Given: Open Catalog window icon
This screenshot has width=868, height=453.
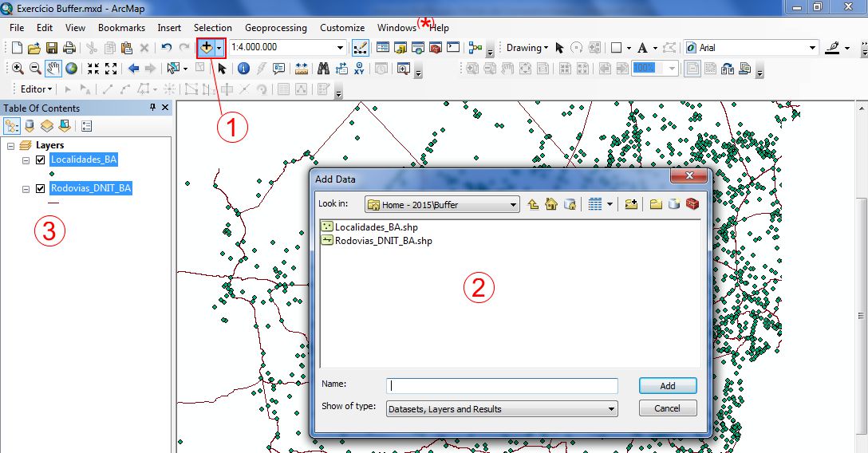Looking at the screenshot, I should point(400,48).
